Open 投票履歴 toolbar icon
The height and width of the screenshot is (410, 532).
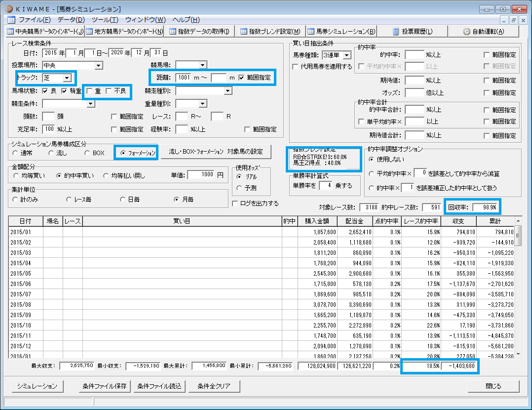(x=396, y=32)
